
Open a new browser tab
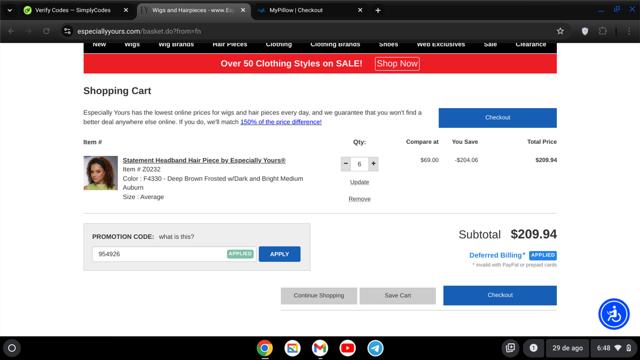pyautogui.click(x=378, y=10)
